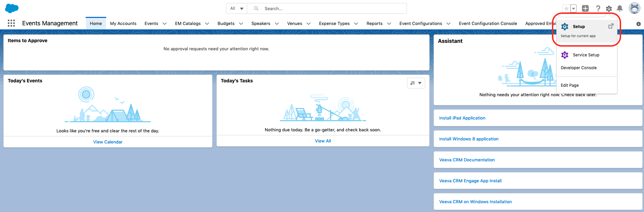The width and height of the screenshot is (644, 212).
Task: Open the All search scope dropdown
Action: tap(237, 8)
